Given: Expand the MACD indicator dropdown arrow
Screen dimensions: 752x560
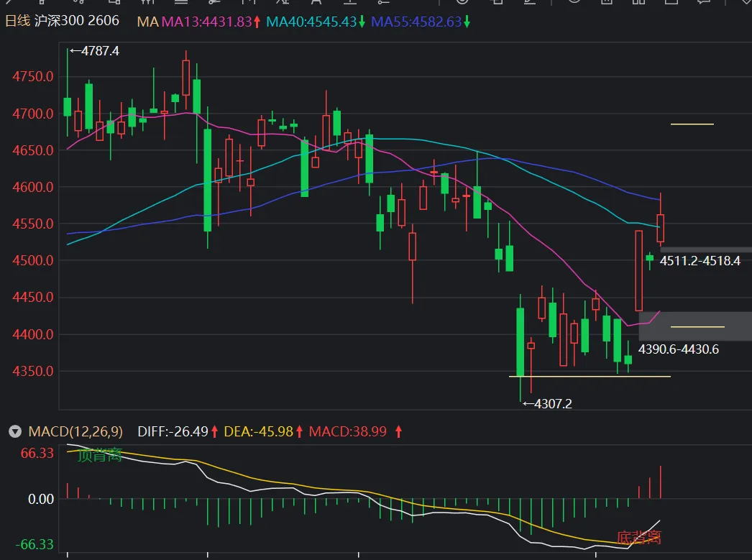Looking at the screenshot, I should click(15, 431).
